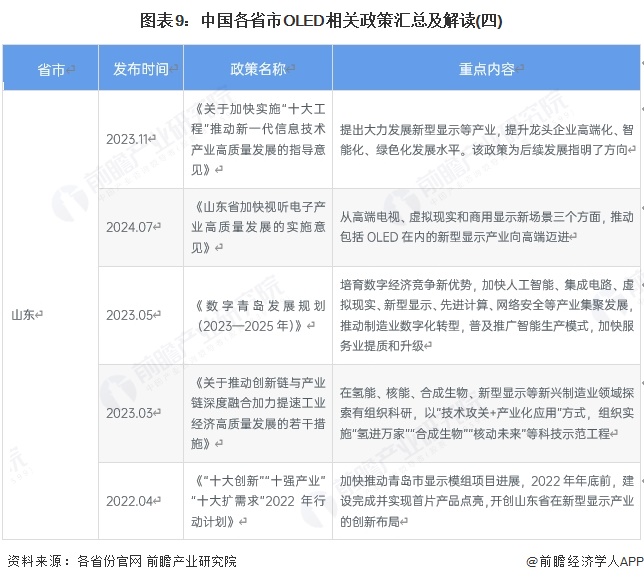Screen dimensions: 644x582
Task: Click the 2023.11 date cell
Action: [x=129, y=139]
